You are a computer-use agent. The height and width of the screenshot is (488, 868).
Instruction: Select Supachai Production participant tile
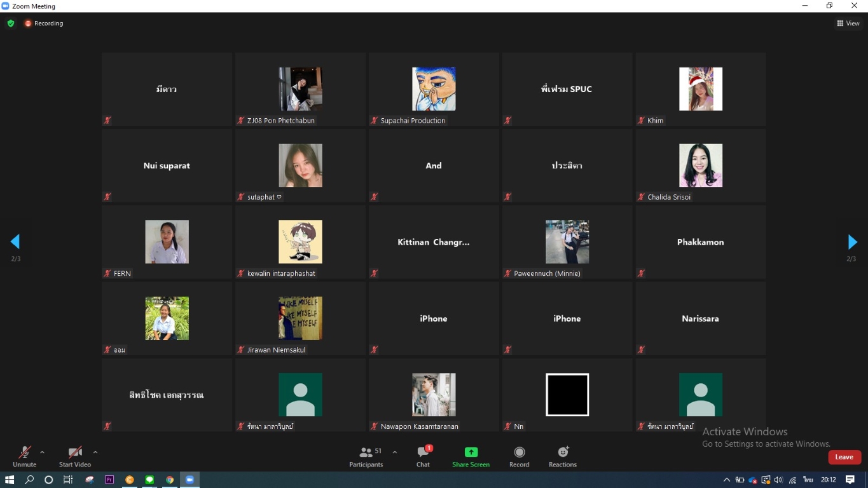[x=434, y=89]
